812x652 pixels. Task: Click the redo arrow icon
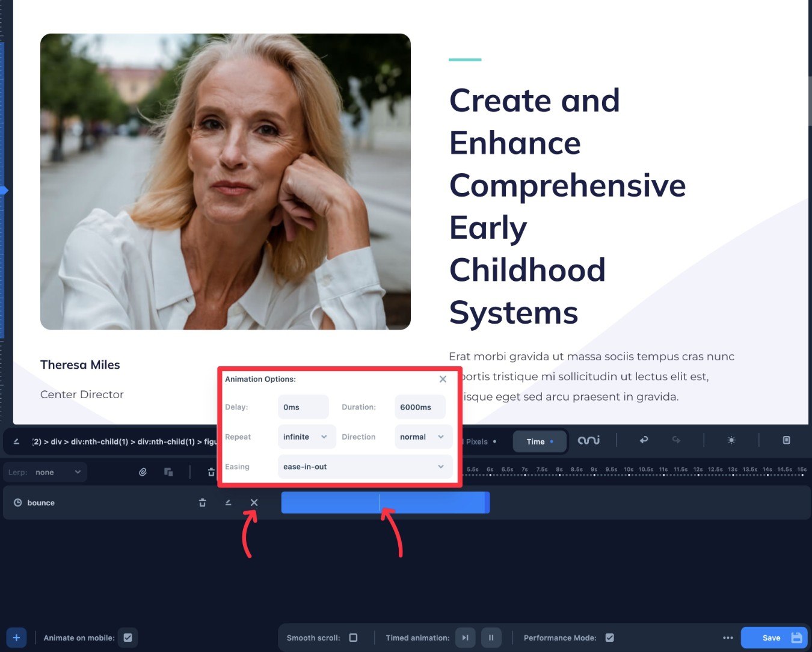[676, 440]
